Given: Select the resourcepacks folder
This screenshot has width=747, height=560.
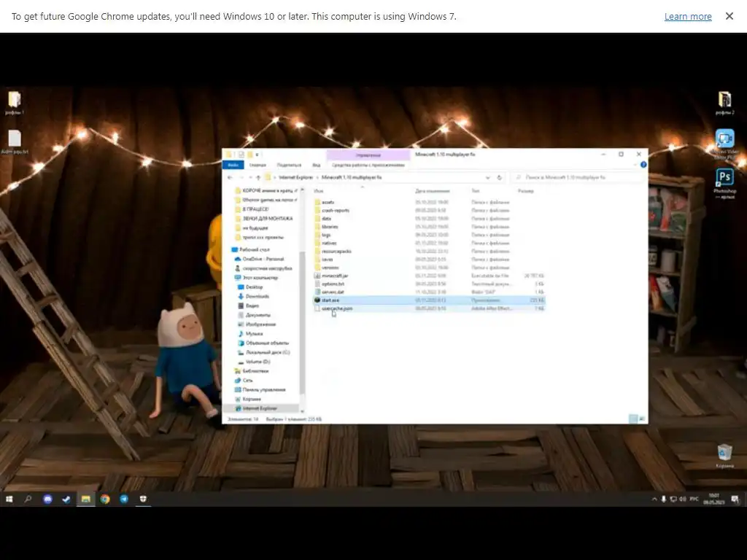Looking at the screenshot, I should 336,251.
